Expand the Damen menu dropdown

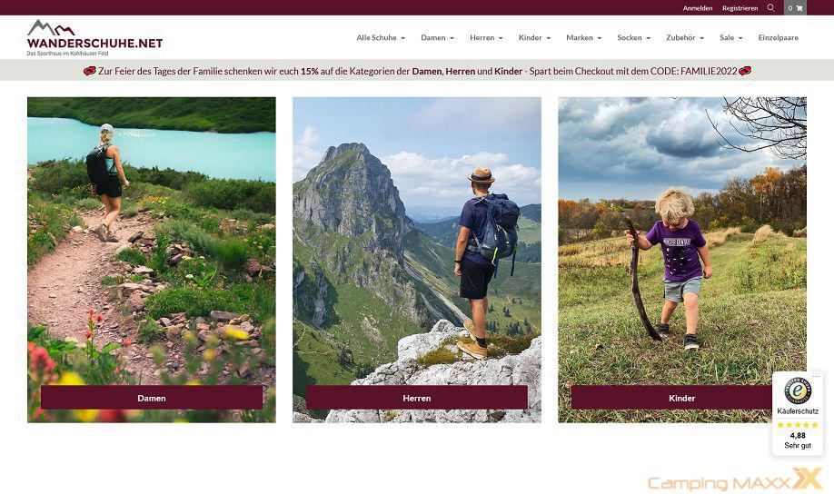click(437, 38)
